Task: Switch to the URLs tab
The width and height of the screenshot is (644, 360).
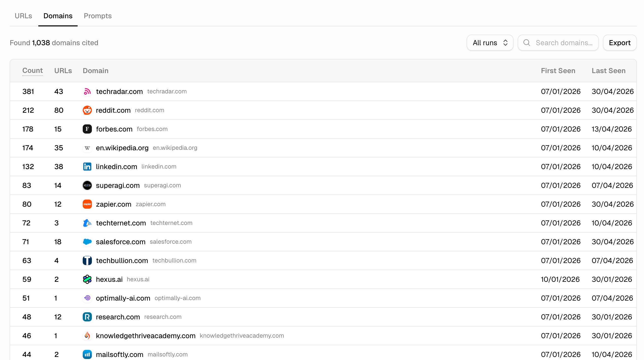Action: [23, 16]
